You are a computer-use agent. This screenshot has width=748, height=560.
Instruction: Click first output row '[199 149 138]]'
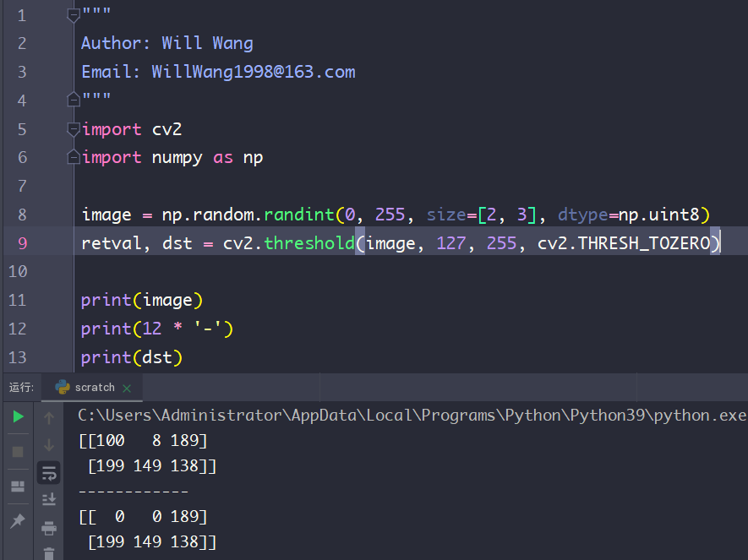click(152, 465)
